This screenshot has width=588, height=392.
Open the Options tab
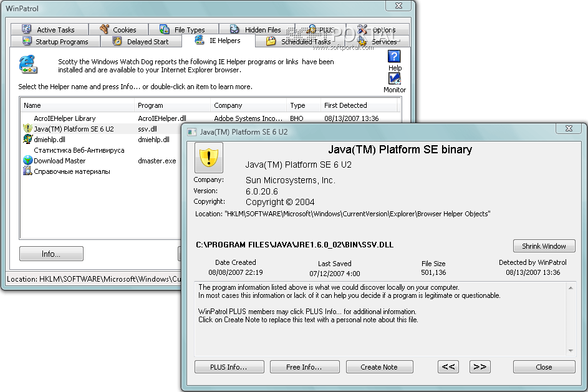tap(378, 29)
